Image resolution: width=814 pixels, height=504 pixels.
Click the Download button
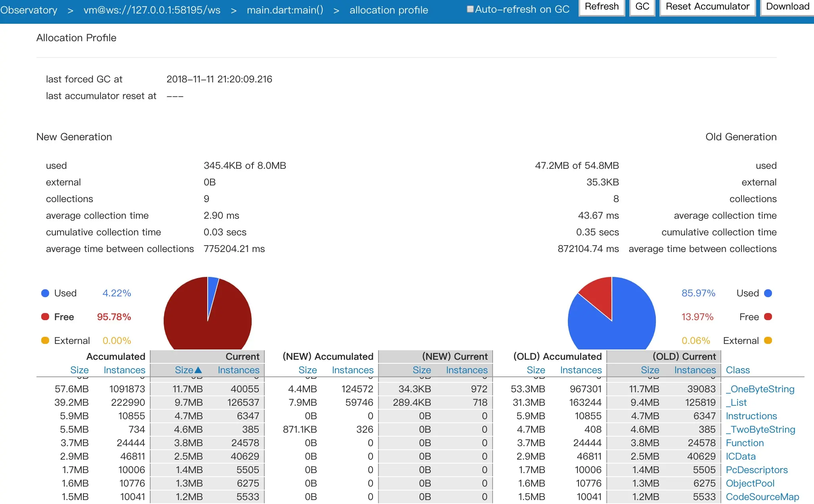click(787, 7)
